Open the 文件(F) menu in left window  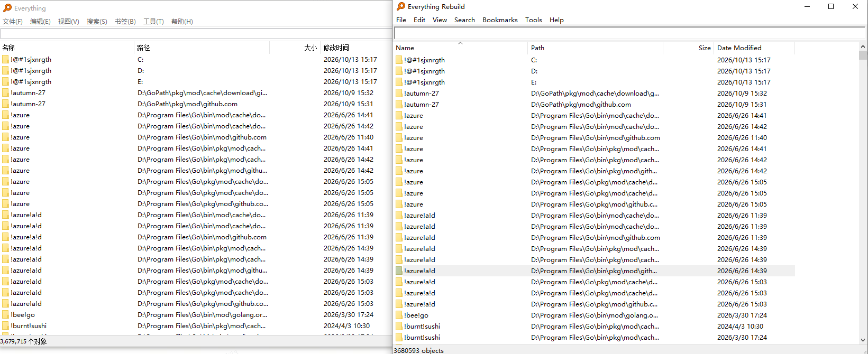[x=13, y=22]
